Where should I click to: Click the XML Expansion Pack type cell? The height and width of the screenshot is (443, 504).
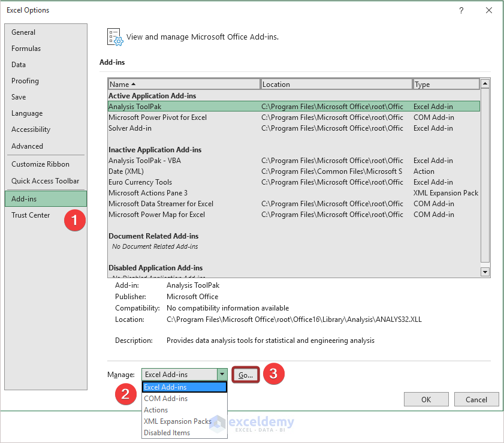446,193
